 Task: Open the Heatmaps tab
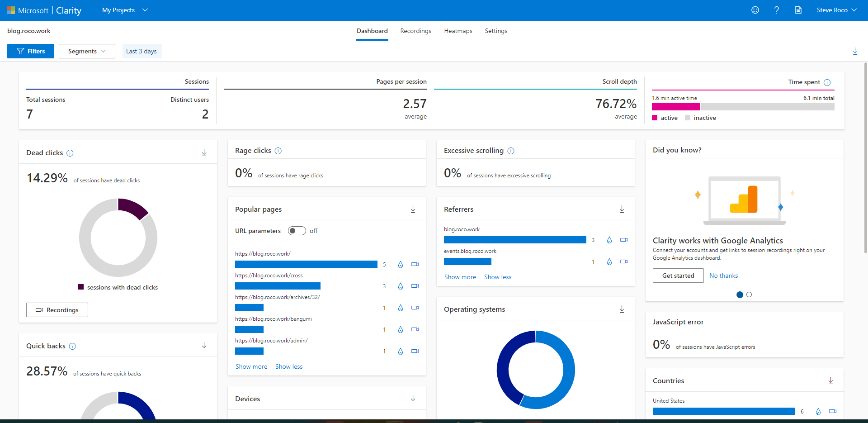pyautogui.click(x=458, y=31)
